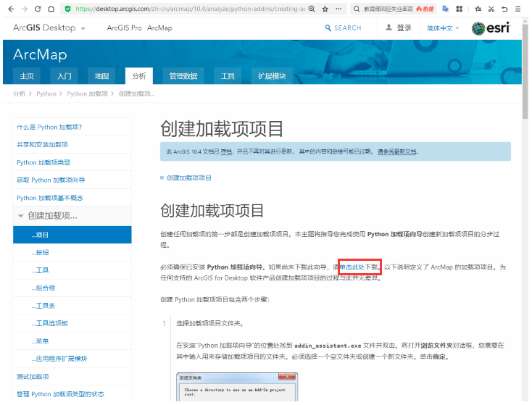Open the favorites star-list icon
Screen dimensions: 532x405
478,9
